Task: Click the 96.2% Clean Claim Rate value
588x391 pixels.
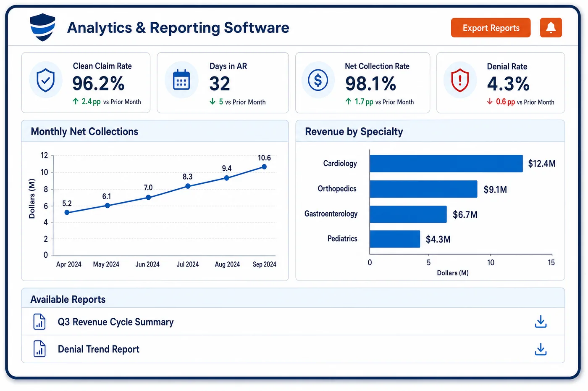Action: [98, 83]
